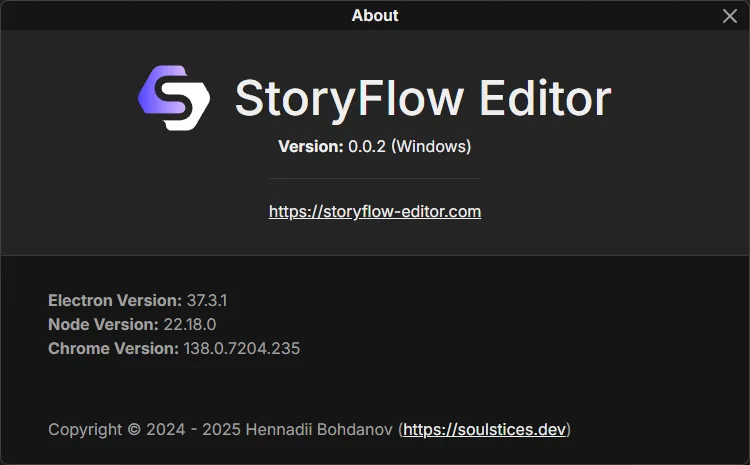Click the (Windows) platform text
Image resolution: width=750 pixels, height=465 pixels.
431,146
